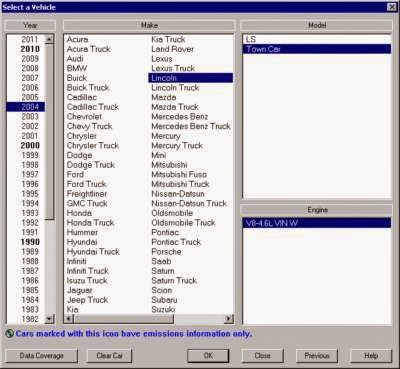
Task: Choose Mini make
Action: click(x=158, y=155)
